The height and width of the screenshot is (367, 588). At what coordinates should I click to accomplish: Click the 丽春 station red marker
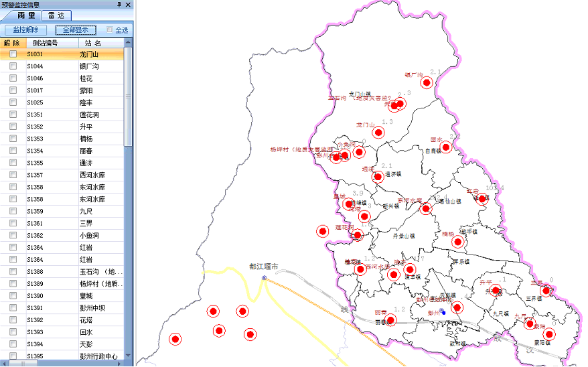391,319
